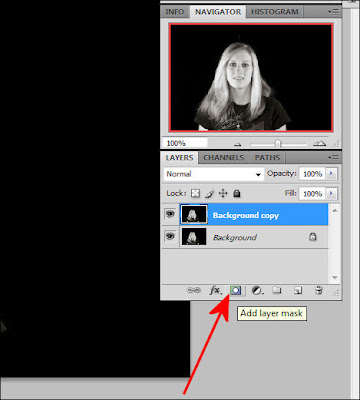Viewport: 360px width, 400px height.
Task: Click the Fill value field
Action: tap(312, 193)
